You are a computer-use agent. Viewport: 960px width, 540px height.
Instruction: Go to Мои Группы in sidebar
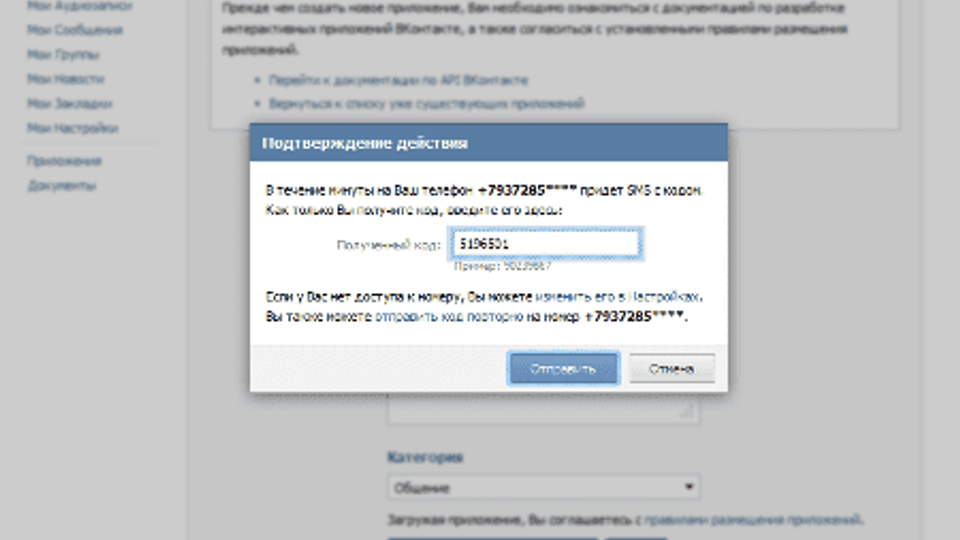click(x=63, y=54)
